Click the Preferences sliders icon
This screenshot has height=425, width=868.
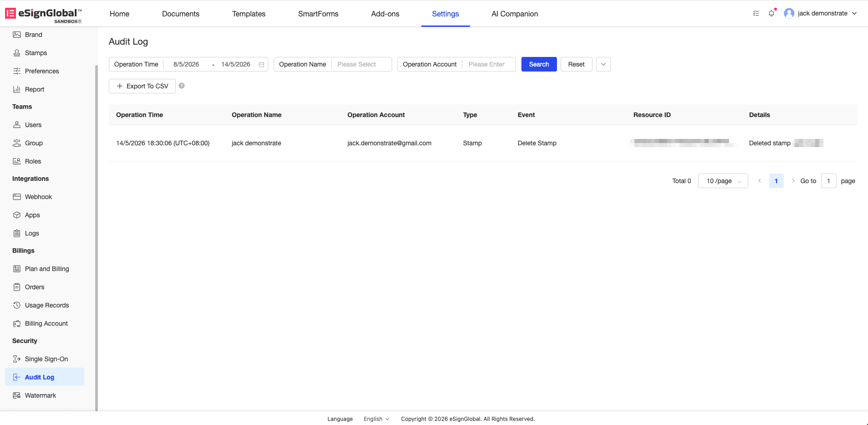click(x=17, y=71)
